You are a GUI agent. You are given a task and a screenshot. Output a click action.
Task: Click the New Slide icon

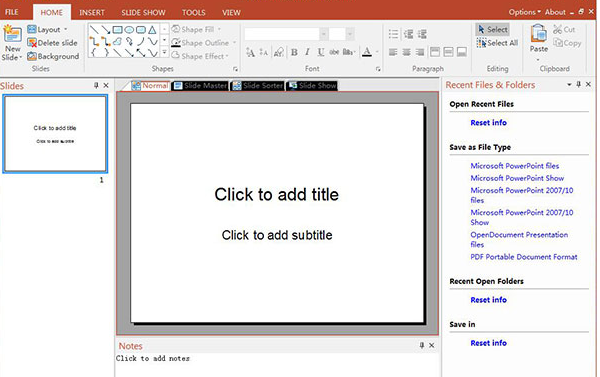(x=12, y=34)
